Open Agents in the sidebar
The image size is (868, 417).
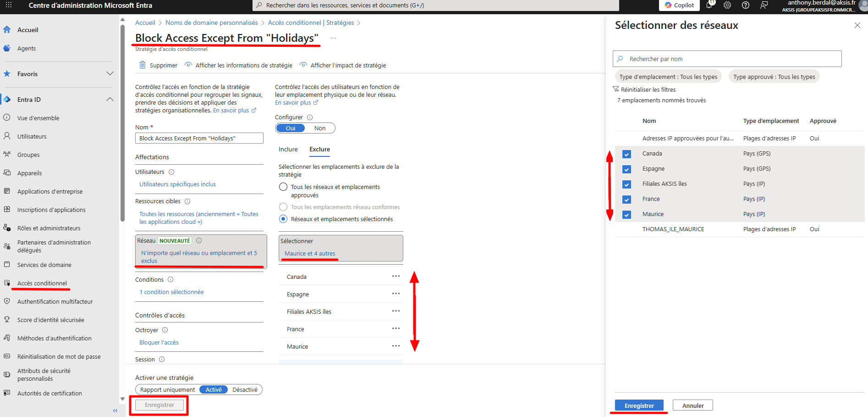click(x=27, y=48)
